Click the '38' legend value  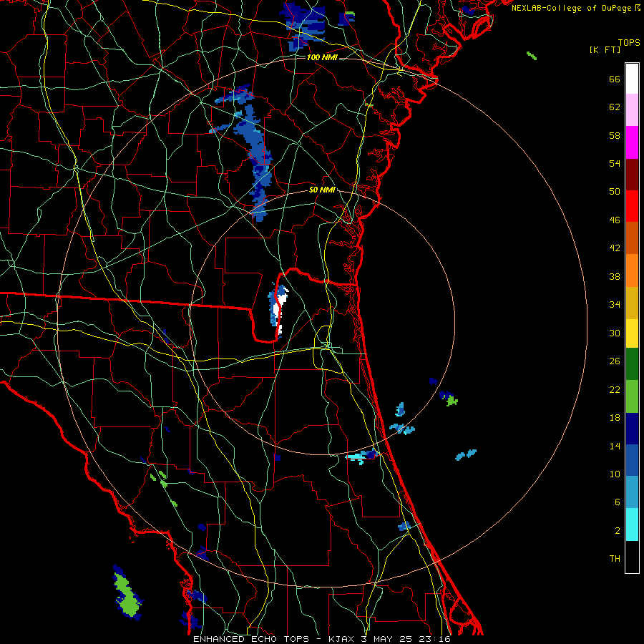pos(615,276)
